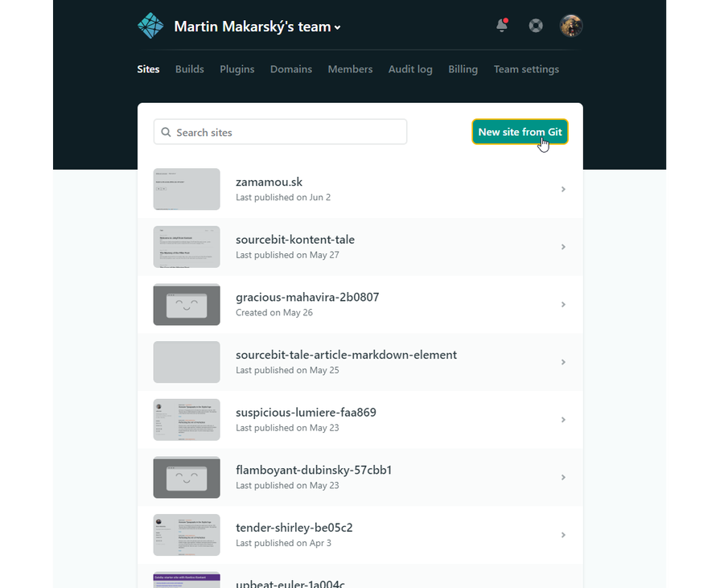This screenshot has height=588, width=720.
Task: Switch to the Sites tab
Action: (148, 69)
